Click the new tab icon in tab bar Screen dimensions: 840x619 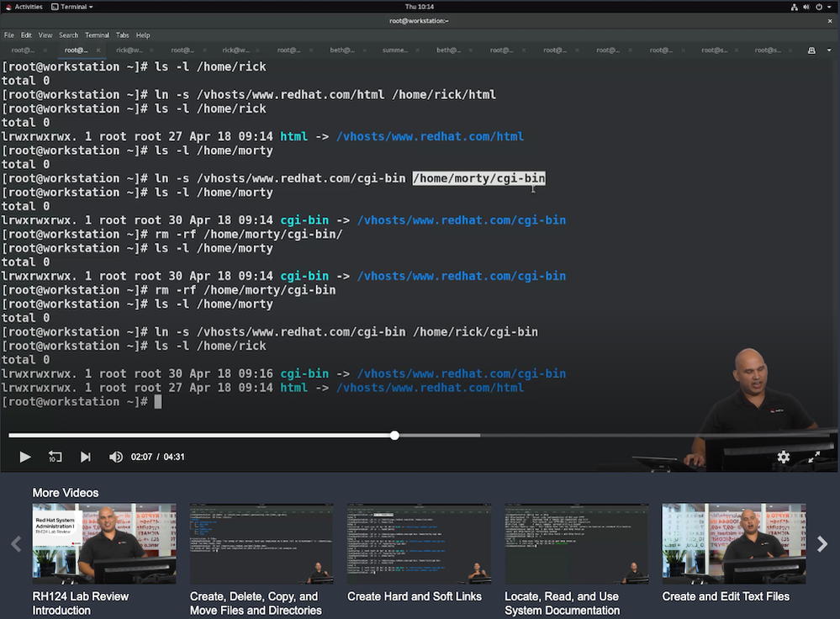811,50
